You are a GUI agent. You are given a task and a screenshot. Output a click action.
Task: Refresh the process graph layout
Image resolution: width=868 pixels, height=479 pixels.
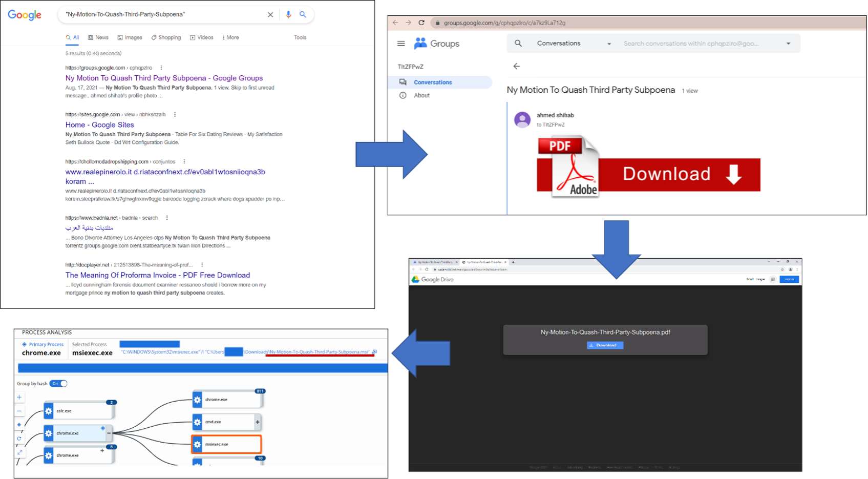(x=19, y=439)
